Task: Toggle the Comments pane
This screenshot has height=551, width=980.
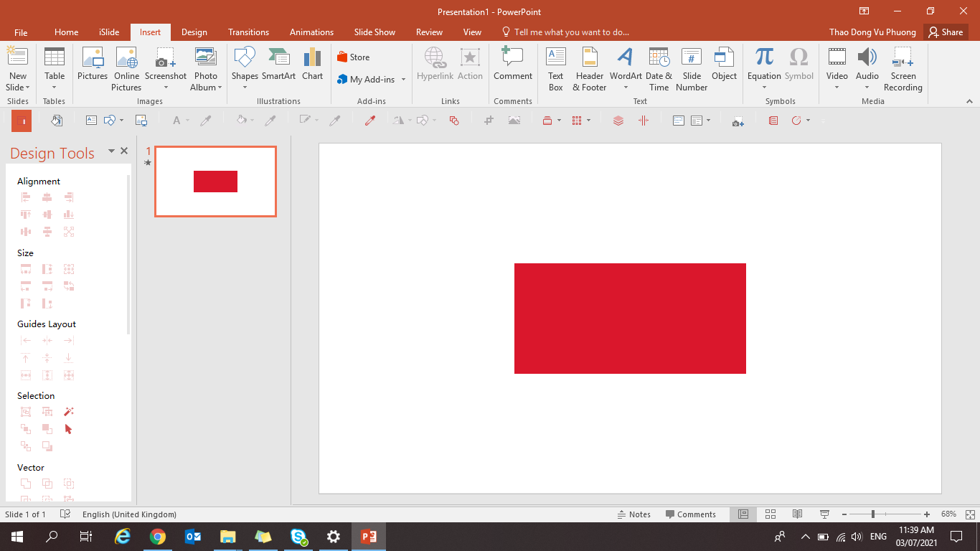Action: (x=691, y=514)
